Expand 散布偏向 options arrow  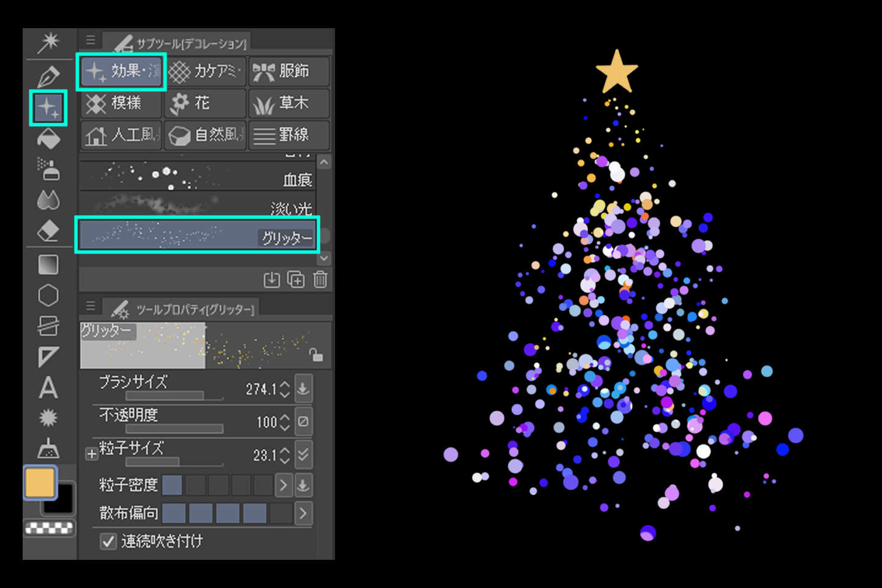click(303, 513)
